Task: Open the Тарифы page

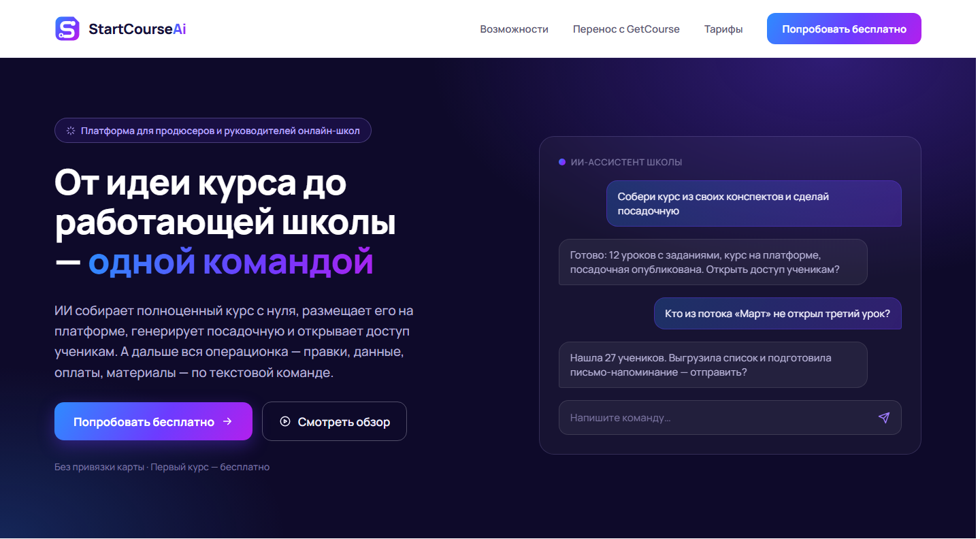Action: pyautogui.click(x=723, y=29)
